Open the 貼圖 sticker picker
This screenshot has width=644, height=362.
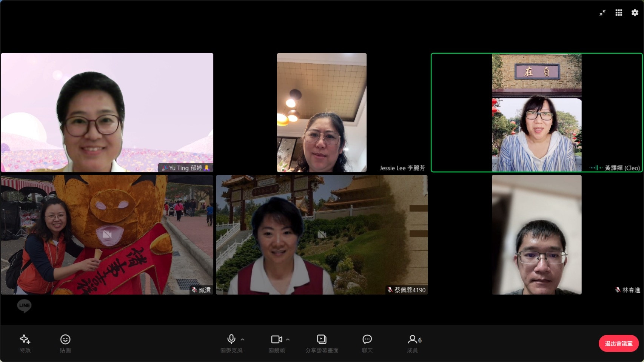[x=65, y=343]
